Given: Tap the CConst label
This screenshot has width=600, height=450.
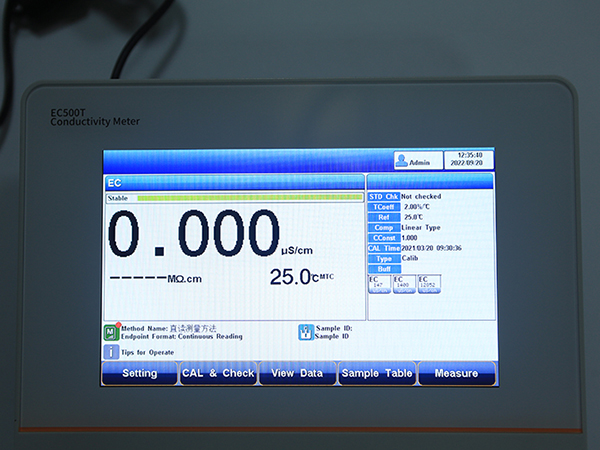Looking at the screenshot, I should click(x=384, y=238).
